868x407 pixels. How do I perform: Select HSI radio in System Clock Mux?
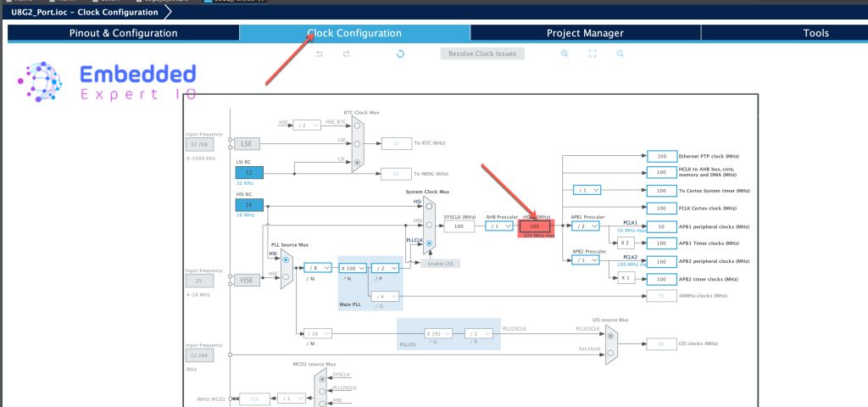coord(429,206)
